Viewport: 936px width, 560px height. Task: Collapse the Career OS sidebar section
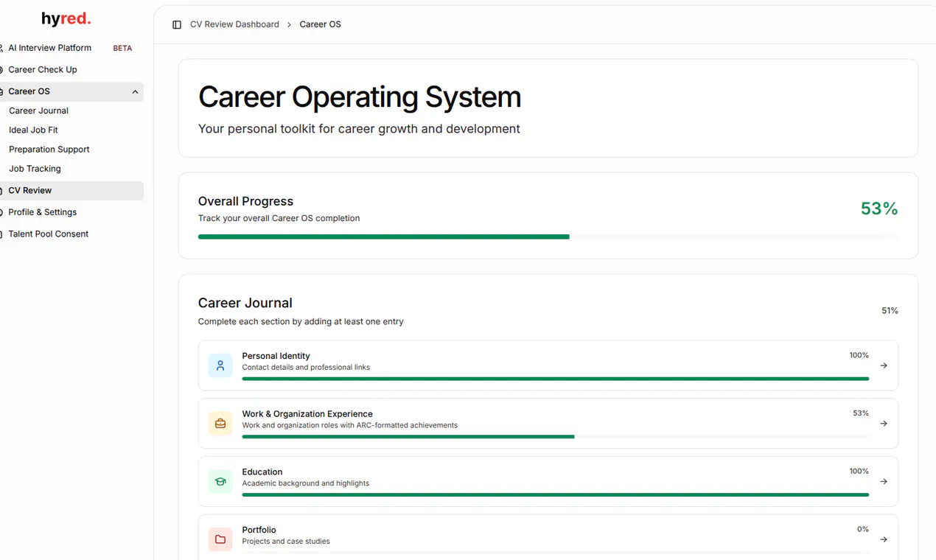[135, 91]
